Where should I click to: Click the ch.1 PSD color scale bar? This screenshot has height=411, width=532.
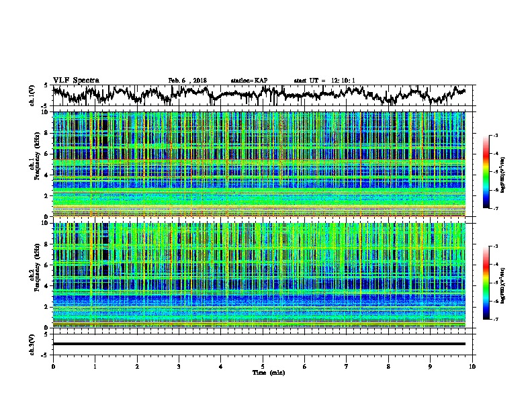pos(486,172)
